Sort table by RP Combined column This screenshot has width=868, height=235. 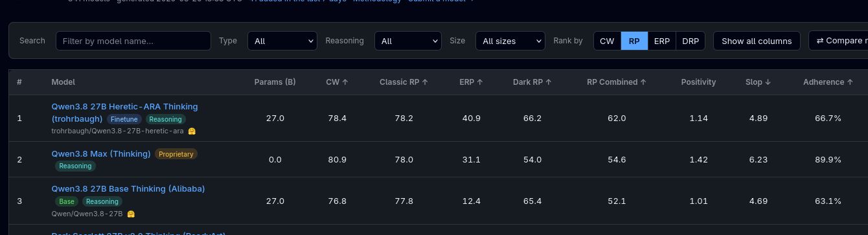tap(617, 82)
